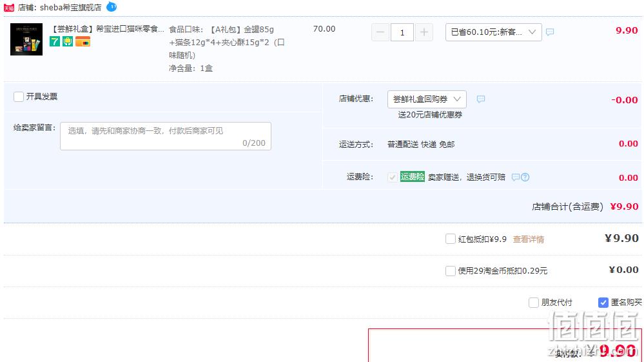This screenshot has height=362, width=644.
Task: Click the sheba希宝旗舰店 store name
Action: (71, 7)
